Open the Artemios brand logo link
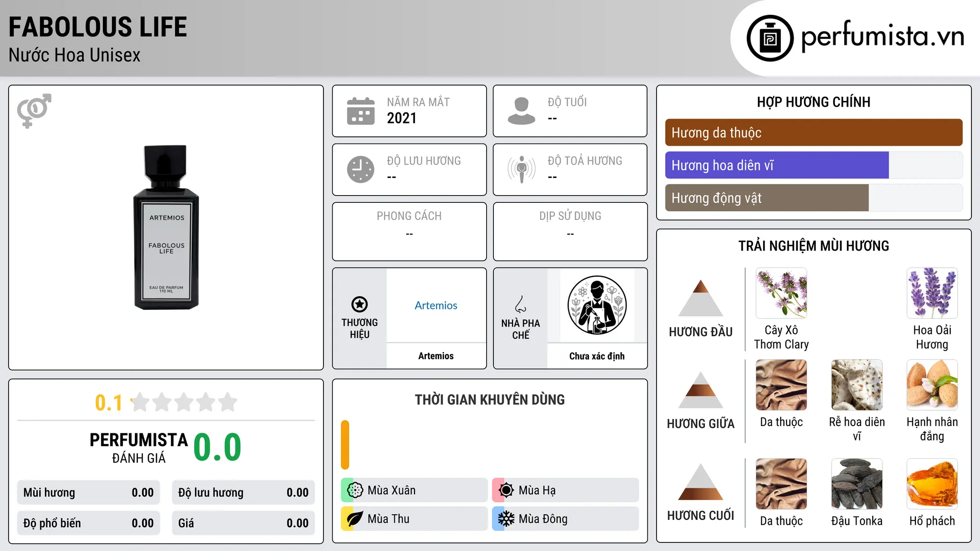This screenshot has height=551, width=980. (436, 305)
